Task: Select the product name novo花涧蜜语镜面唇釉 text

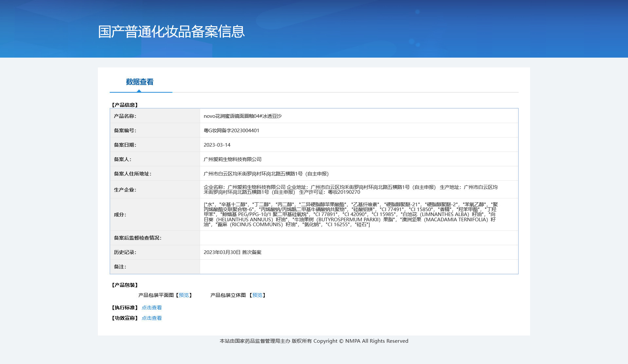Action: point(243,116)
